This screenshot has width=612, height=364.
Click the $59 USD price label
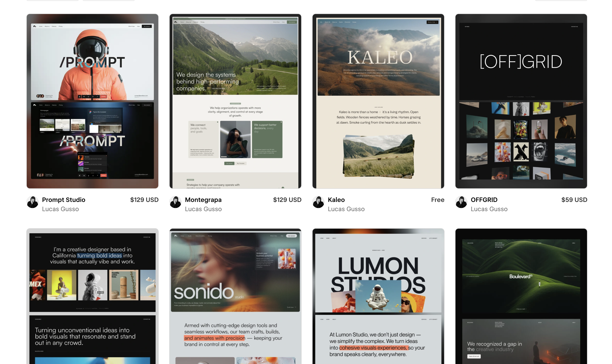click(x=574, y=200)
